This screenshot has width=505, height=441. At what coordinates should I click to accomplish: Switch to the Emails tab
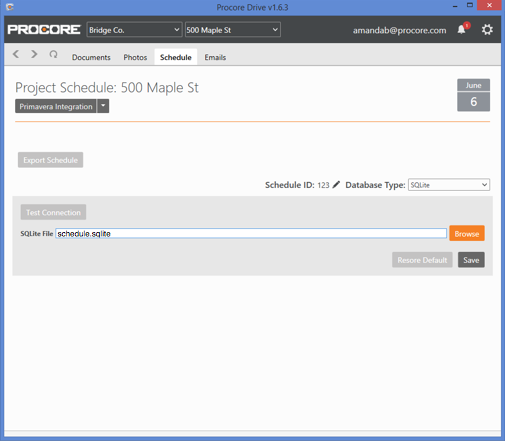[x=215, y=57]
